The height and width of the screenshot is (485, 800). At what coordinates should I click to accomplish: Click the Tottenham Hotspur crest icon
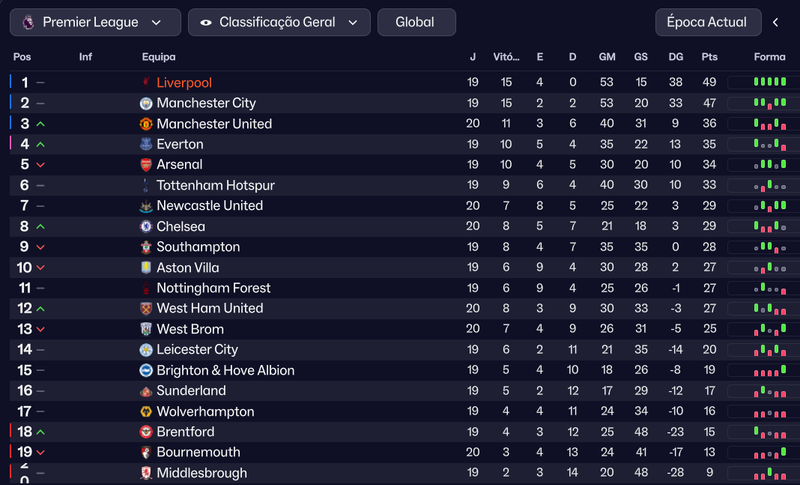pos(146,186)
